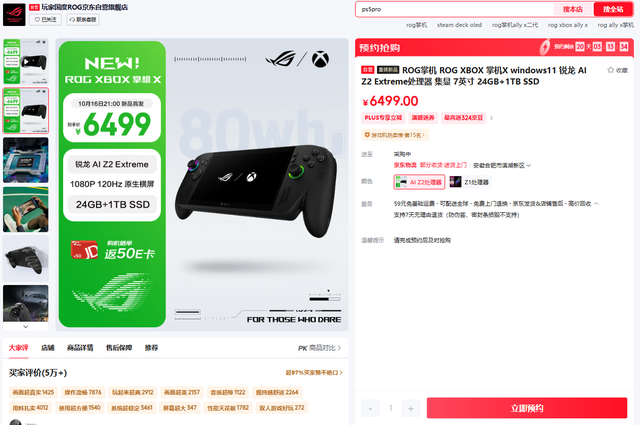Click the 搜本店 search store button

tap(573, 9)
